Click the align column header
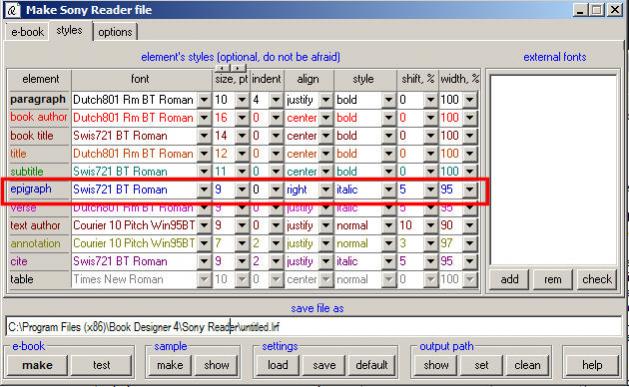The width and height of the screenshot is (629, 387). [x=308, y=79]
